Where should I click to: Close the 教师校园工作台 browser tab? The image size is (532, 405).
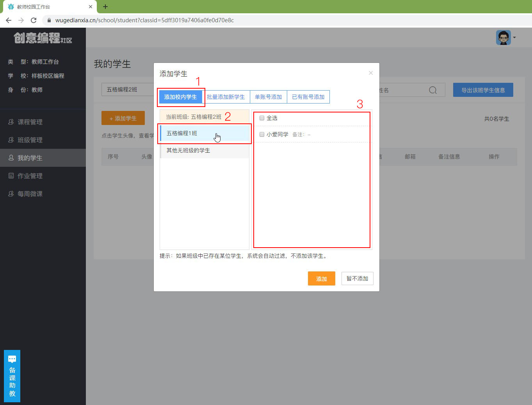(91, 7)
